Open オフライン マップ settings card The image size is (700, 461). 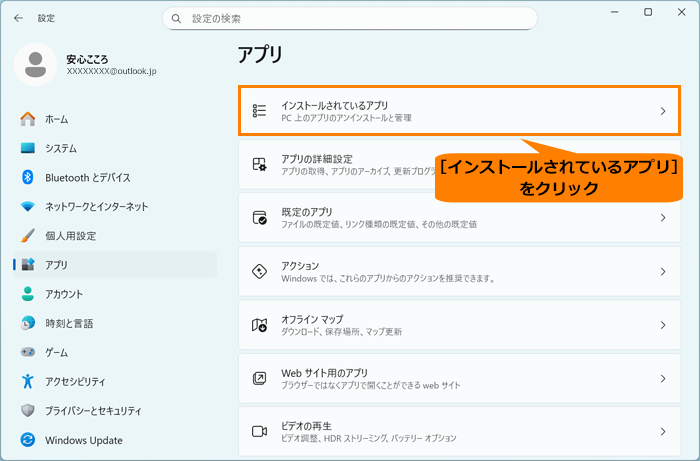[459, 325]
